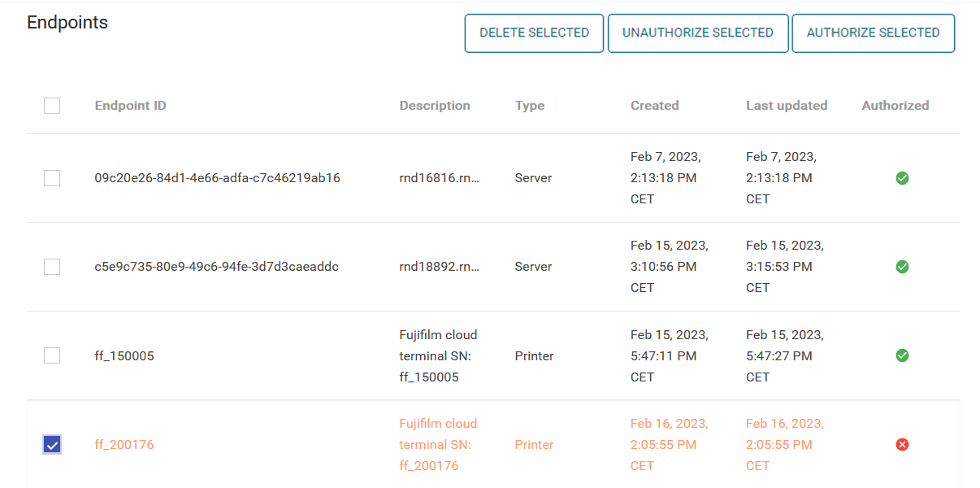Click green authorized icon for endpoint 09c20e26
This screenshot has width=980, height=488.
(x=902, y=178)
